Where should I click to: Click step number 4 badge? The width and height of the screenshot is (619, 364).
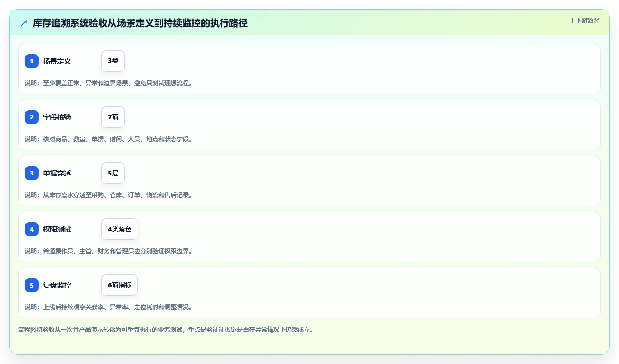32,229
